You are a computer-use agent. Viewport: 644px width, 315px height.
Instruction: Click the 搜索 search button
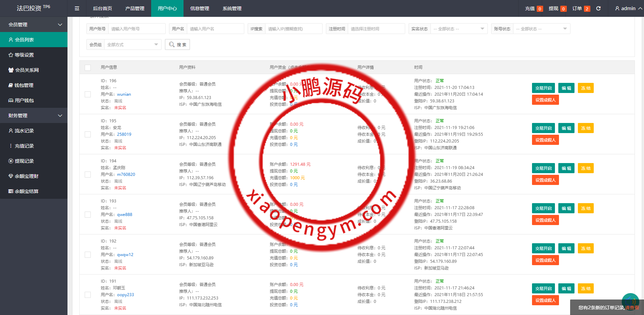(177, 44)
